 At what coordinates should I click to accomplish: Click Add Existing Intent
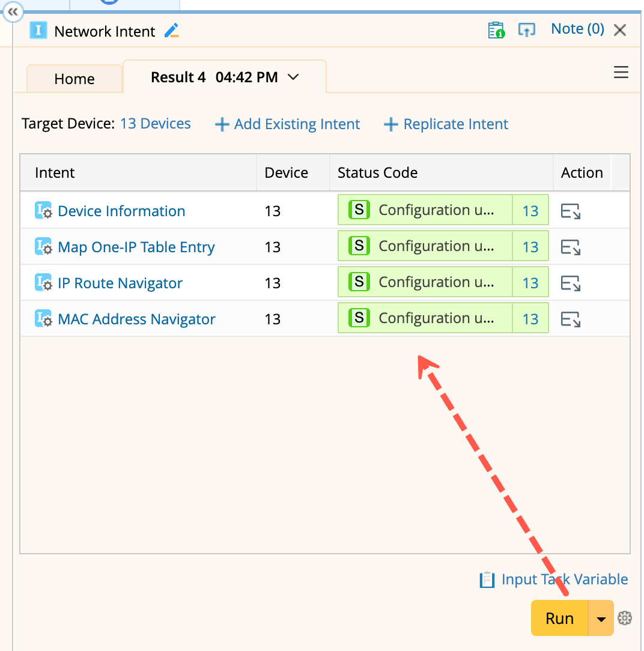(x=287, y=124)
